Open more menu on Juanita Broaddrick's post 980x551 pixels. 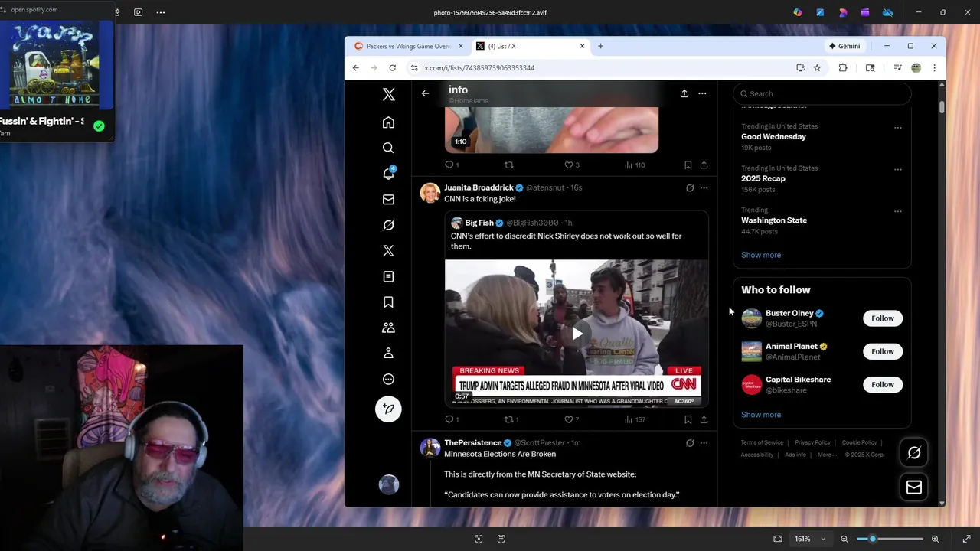704,187
